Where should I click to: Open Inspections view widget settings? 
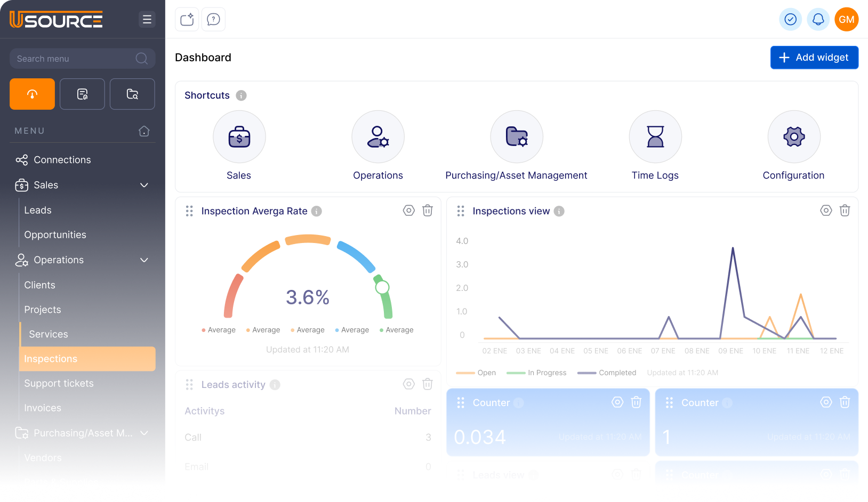826,210
